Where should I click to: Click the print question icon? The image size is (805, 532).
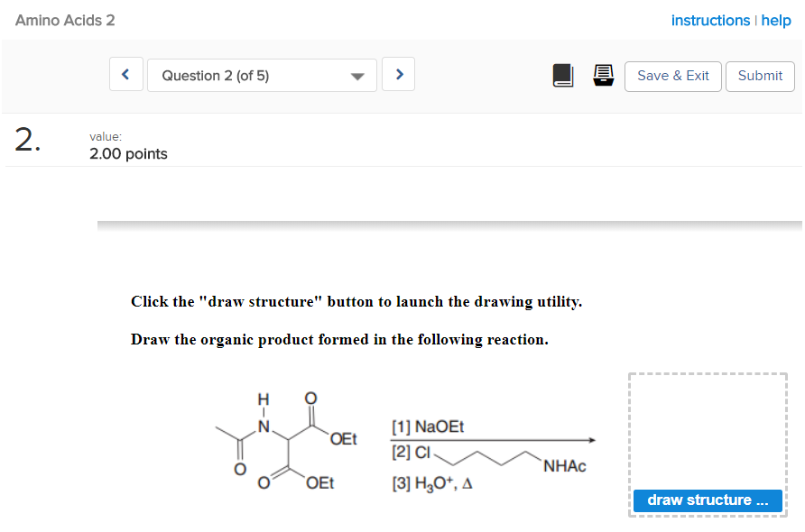603,76
